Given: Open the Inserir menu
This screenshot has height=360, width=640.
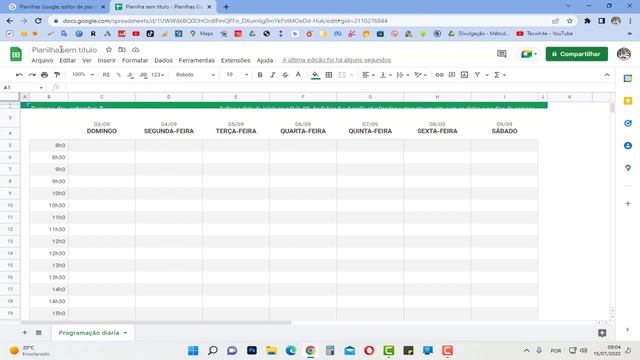Looking at the screenshot, I should (107, 60).
